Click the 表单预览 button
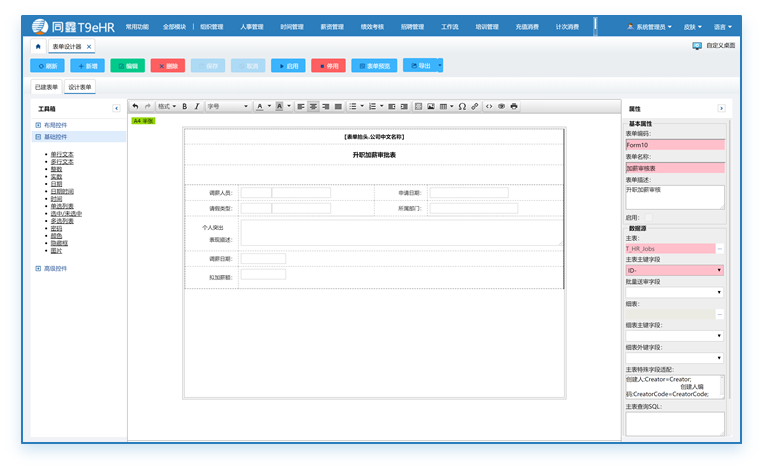The height and width of the screenshot is (472, 763). tap(373, 66)
